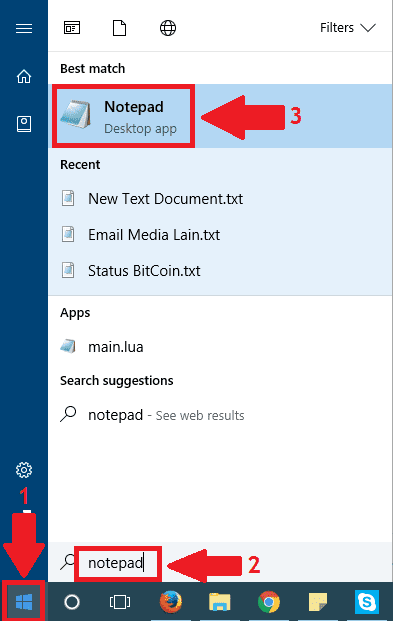Launch Firefox from the taskbar

click(171, 602)
